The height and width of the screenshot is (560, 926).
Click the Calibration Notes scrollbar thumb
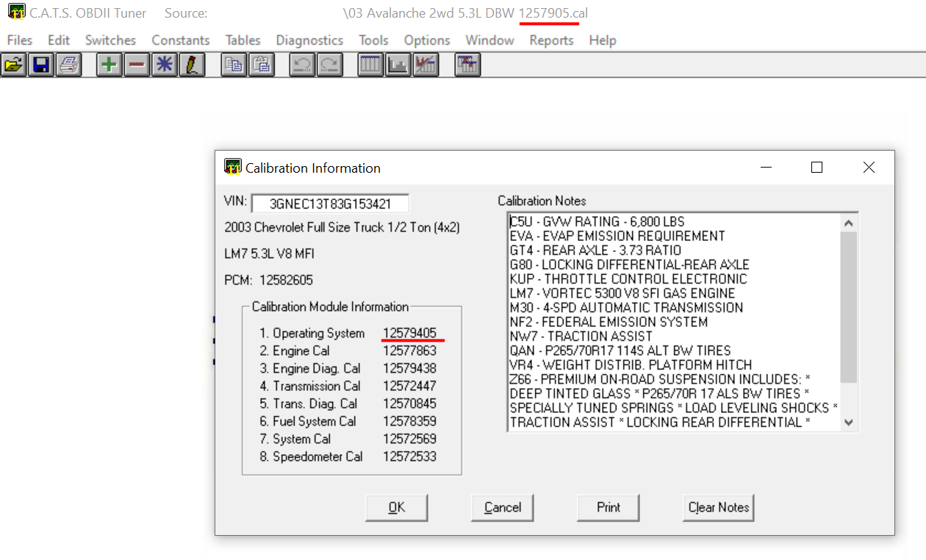[849, 306]
